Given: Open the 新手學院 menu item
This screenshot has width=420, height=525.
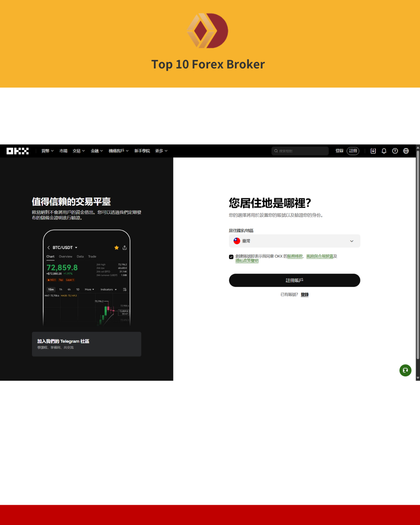Looking at the screenshot, I should tap(142, 151).
